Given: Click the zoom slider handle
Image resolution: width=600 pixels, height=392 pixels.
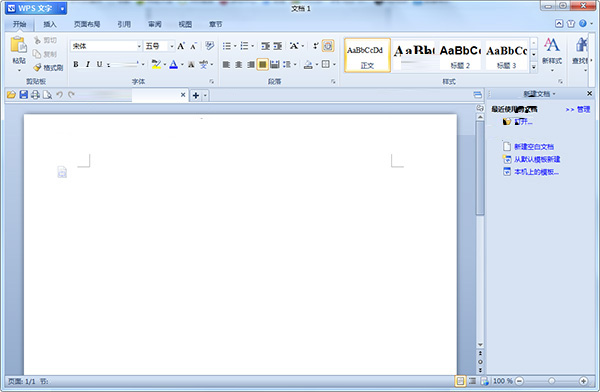Looking at the screenshot, I should tap(551, 381).
